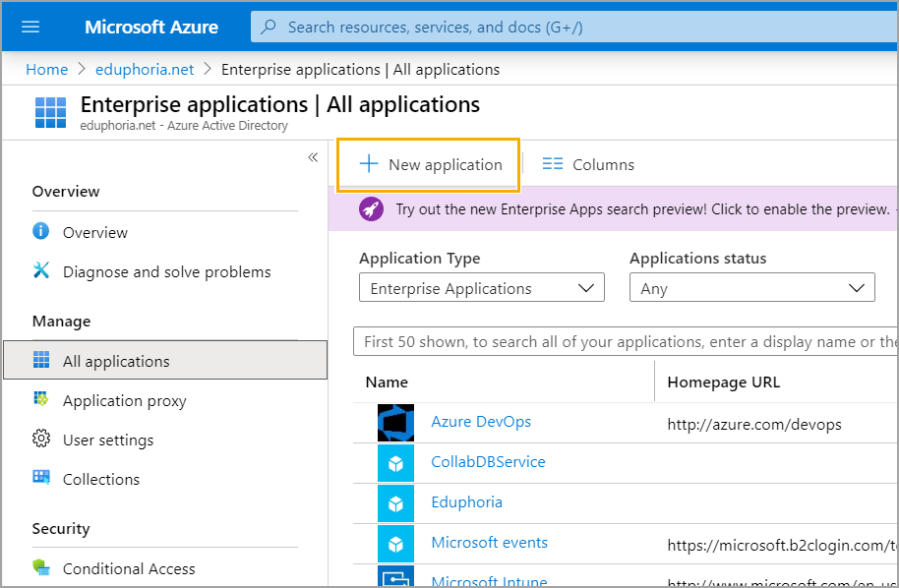
Task: Click the Enterprise Apps search preview banner
Action: (614, 208)
